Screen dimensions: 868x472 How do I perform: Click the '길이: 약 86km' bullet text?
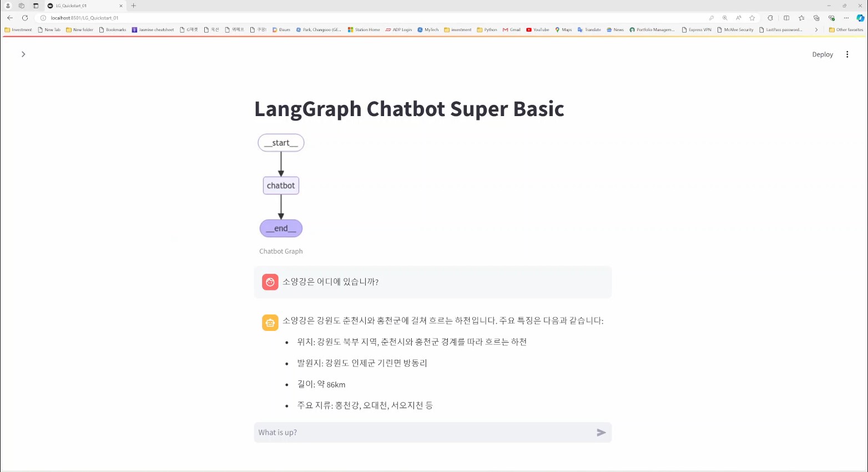coord(321,384)
